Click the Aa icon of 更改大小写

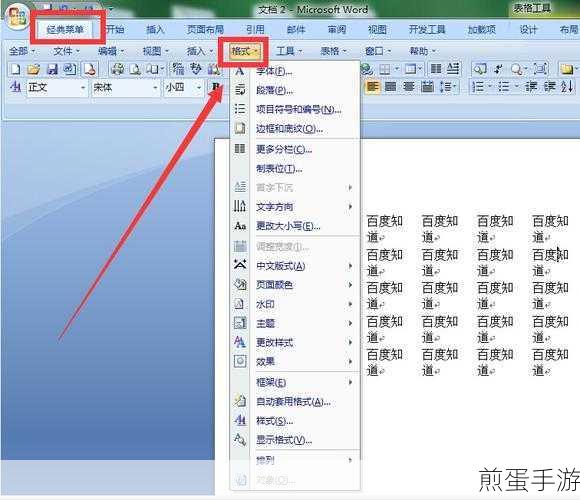tap(240, 226)
